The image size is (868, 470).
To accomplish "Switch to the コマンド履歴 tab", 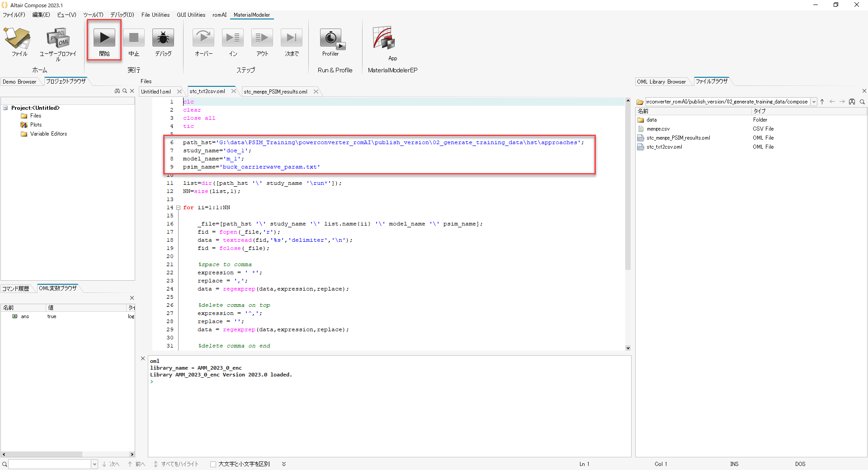I will [16, 288].
